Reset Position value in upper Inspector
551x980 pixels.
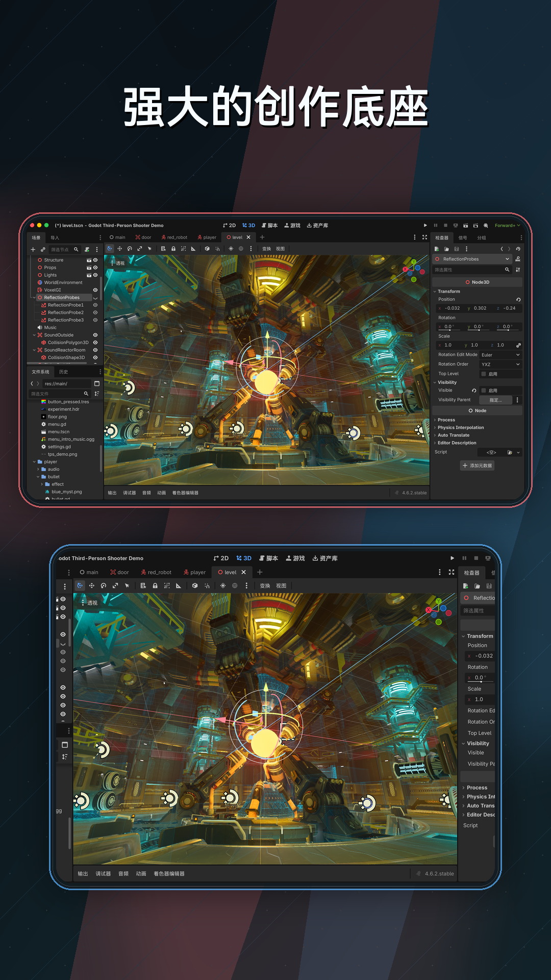(x=518, y=300)
